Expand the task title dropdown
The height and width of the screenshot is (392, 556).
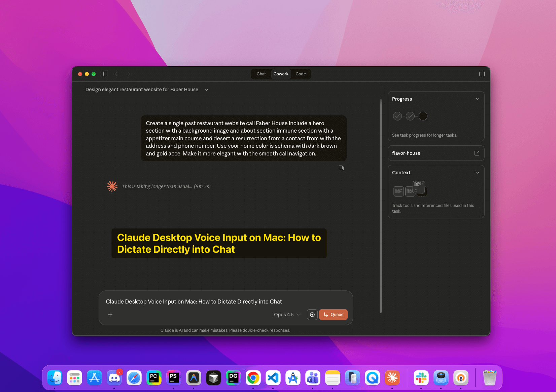point(206,90)
